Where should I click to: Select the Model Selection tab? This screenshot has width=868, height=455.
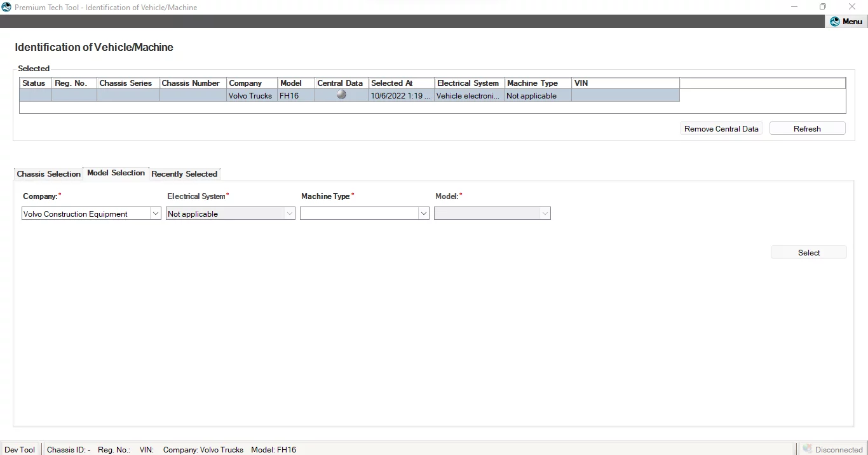click(x=116, y=173)
